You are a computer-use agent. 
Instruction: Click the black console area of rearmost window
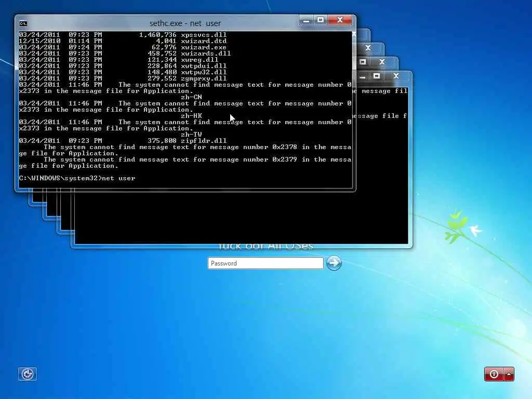(x=241, y=217)
